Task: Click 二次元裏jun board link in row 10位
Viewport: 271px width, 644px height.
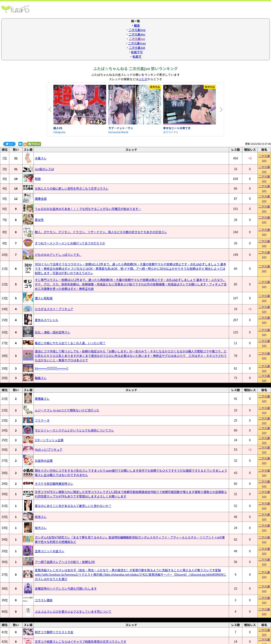Action: [264, 255]
